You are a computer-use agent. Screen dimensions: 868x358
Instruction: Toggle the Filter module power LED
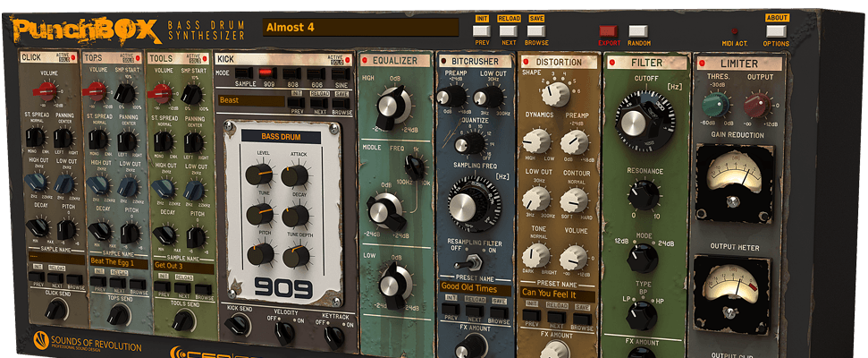(611, 63)
